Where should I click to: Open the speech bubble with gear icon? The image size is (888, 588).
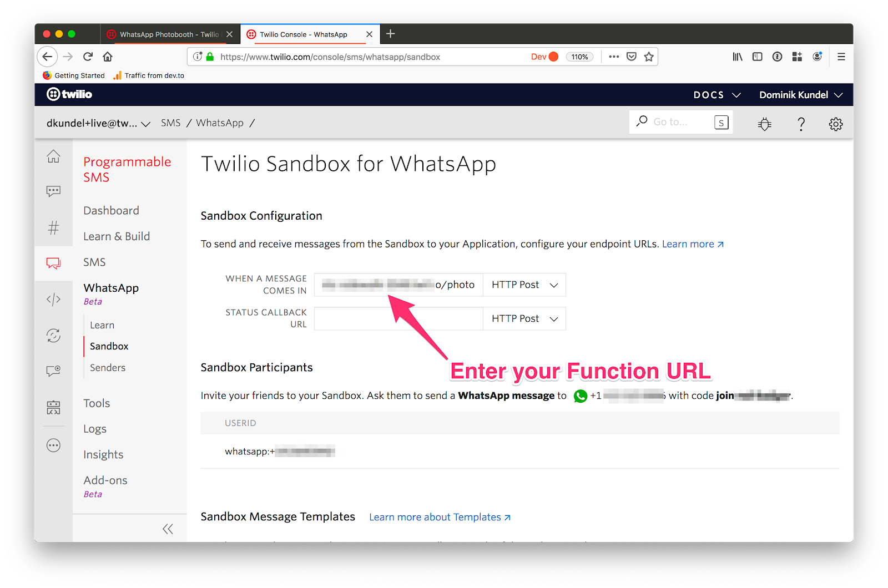coord(53,371)
